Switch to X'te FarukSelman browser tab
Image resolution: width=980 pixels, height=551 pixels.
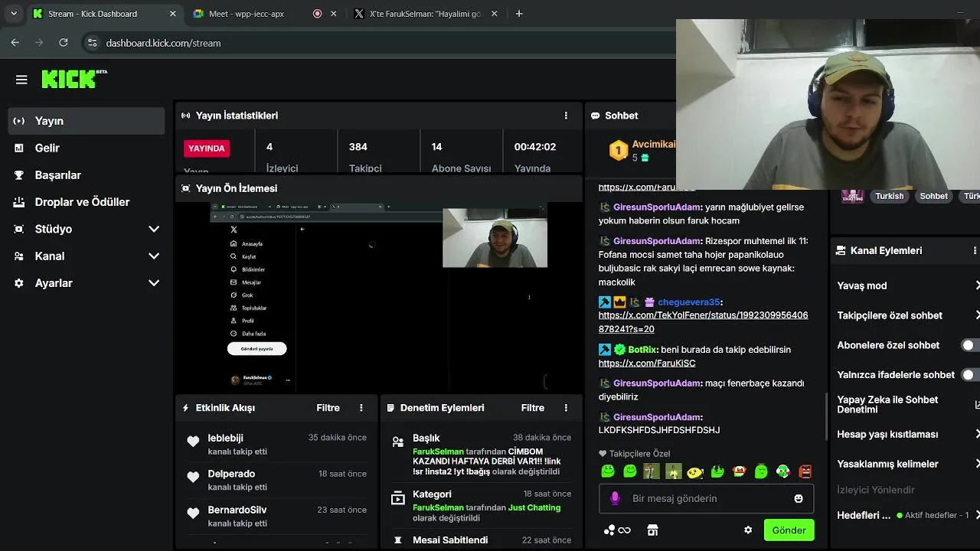(x=426, y=14)
